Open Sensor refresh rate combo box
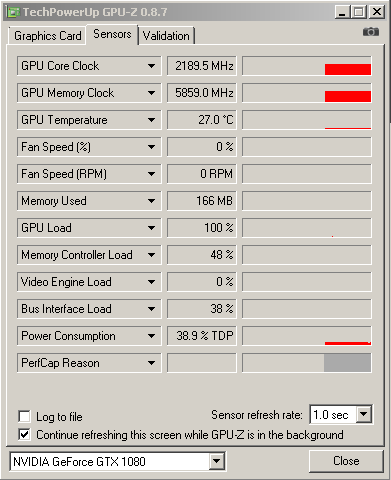 pos(341,415)
